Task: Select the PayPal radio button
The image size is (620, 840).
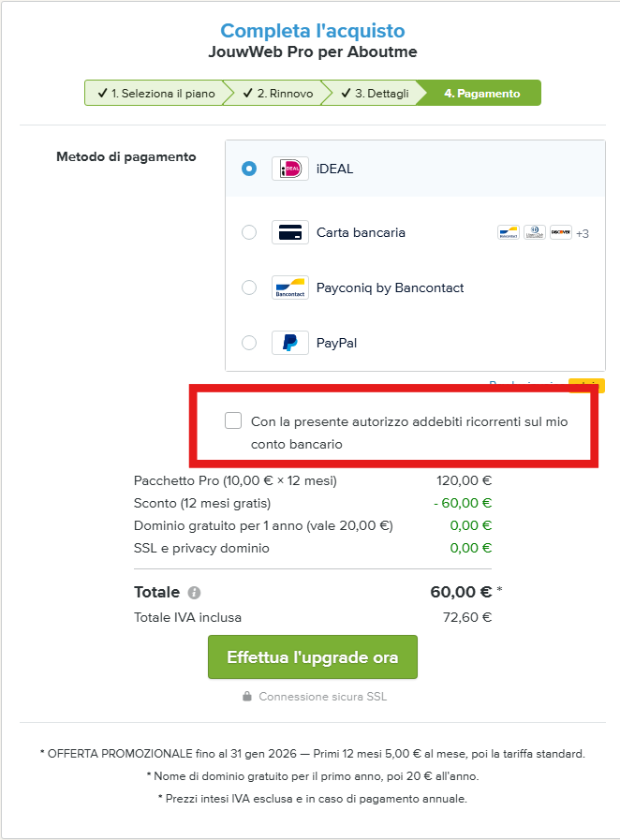Action: click(248, 343)
